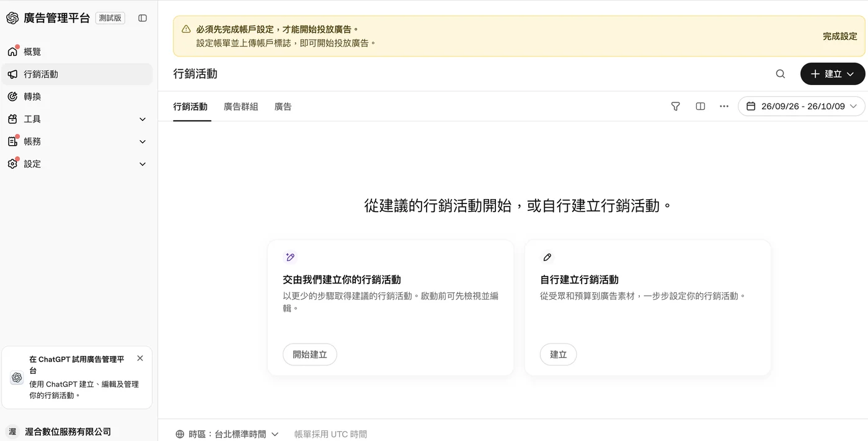Viewport: 868px width, 441px height.
Task: Click the 測試版 beta badge
Action: pyautogui.click(x=110, y=18)
